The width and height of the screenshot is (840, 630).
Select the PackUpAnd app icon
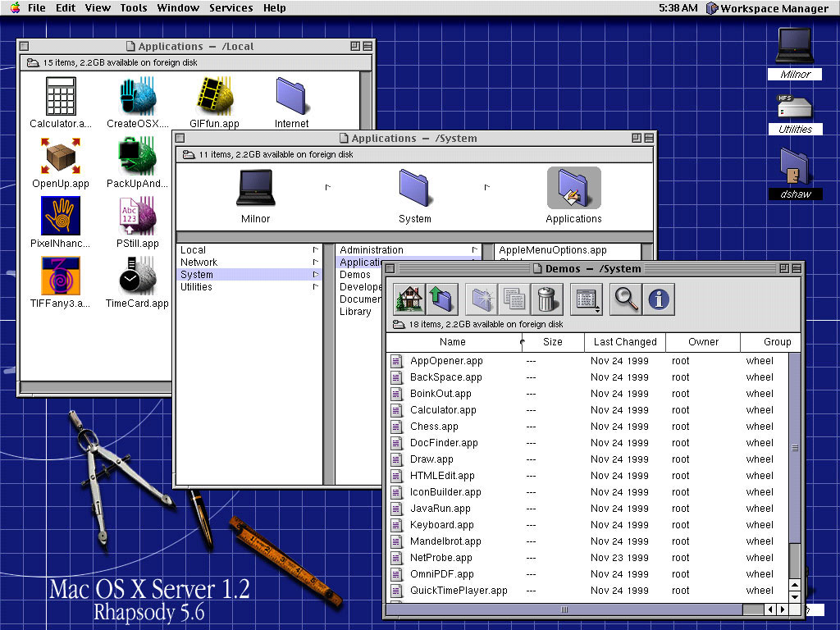click(137, 156)
